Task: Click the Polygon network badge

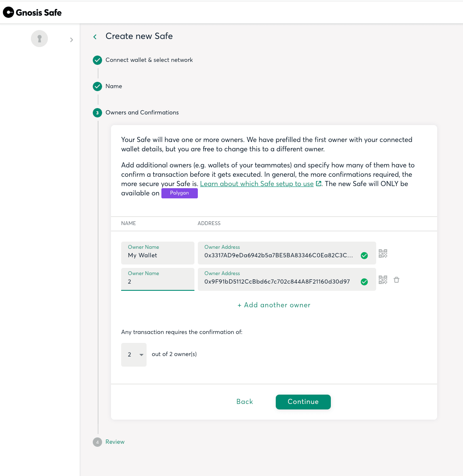Action: click(x=179, y=193)
